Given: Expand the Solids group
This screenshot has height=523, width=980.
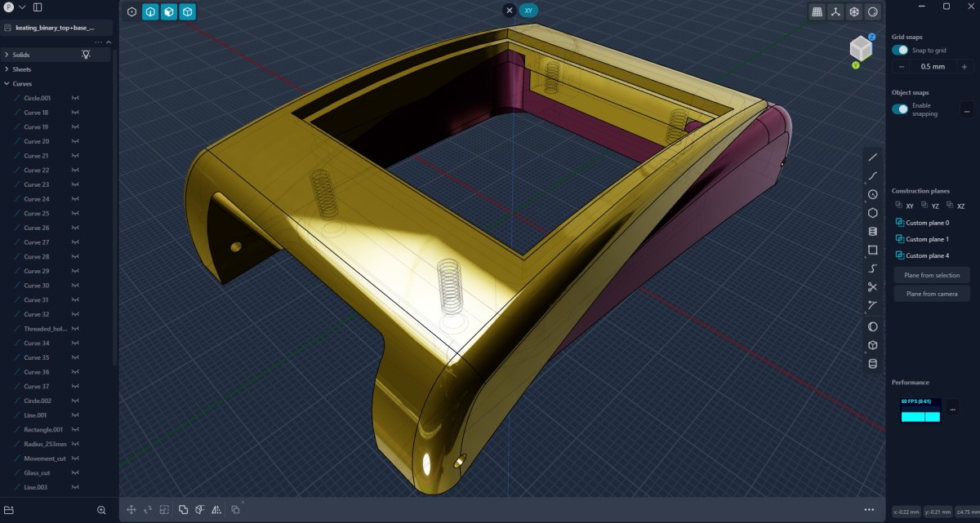Looking at the screenshot, I should click(x=7, y=55).
